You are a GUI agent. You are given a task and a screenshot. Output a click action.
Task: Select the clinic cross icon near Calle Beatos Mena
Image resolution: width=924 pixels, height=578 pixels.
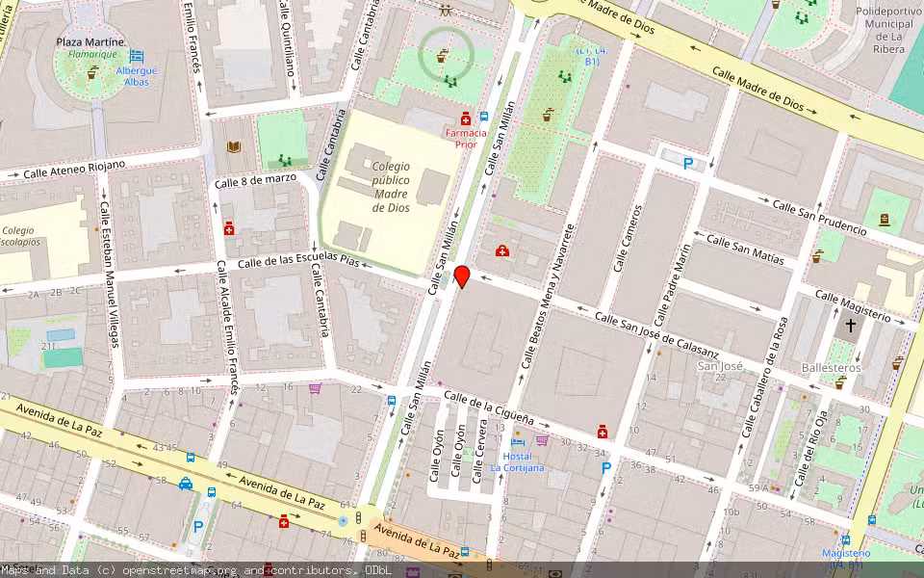(x=501, y=250)
